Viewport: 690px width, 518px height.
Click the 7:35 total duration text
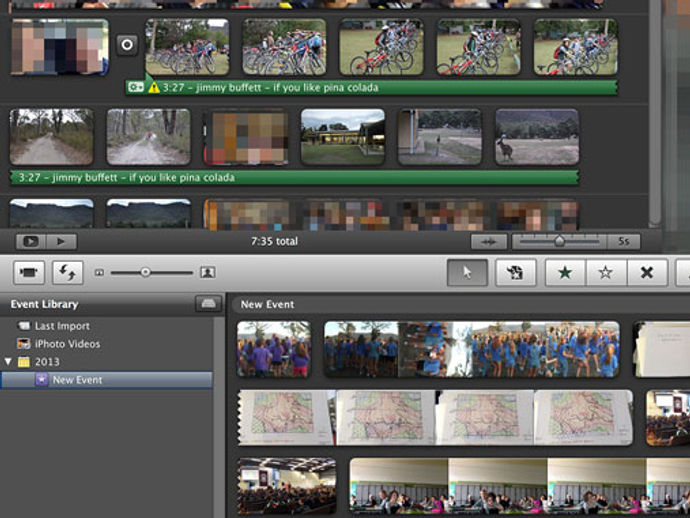274,241
